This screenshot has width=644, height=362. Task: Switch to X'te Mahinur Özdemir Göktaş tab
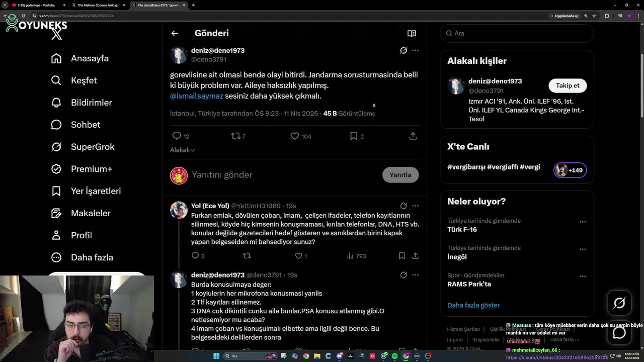(98, 5)
